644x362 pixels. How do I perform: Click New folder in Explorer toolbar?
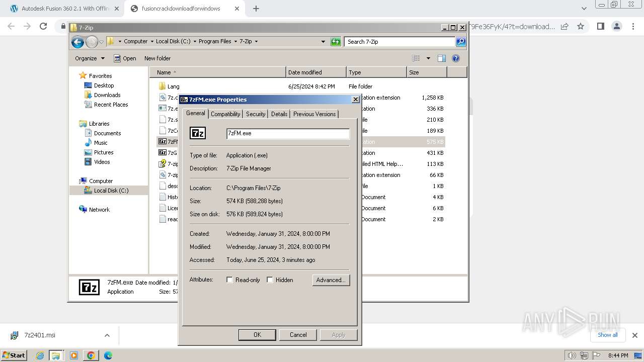(157, 58)
